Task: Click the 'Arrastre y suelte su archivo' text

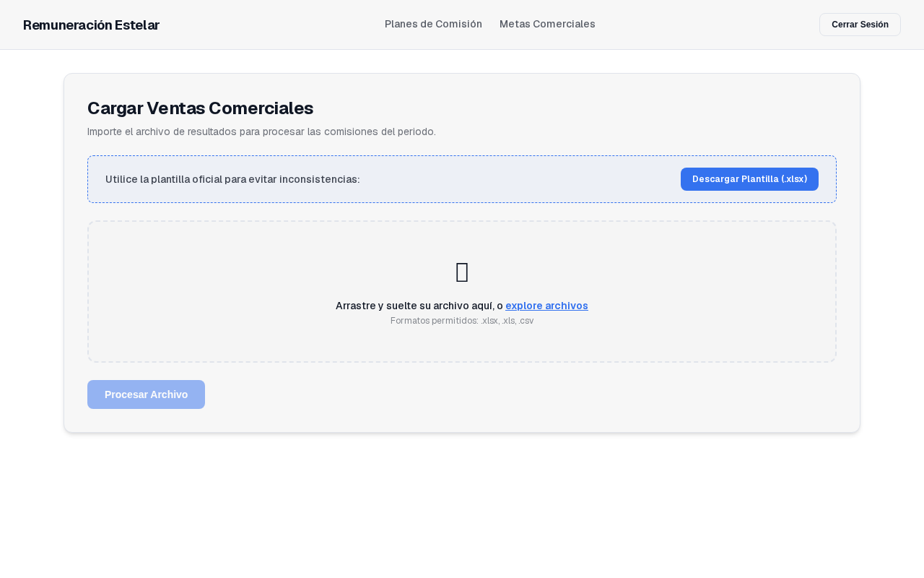Action: pyautogui.click(x=419, y=306)
